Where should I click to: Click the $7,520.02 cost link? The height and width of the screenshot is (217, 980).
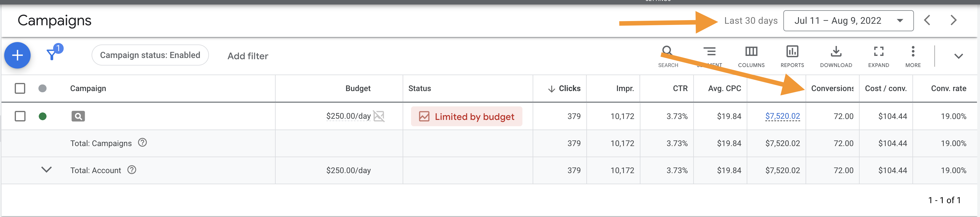click(782, 116)
